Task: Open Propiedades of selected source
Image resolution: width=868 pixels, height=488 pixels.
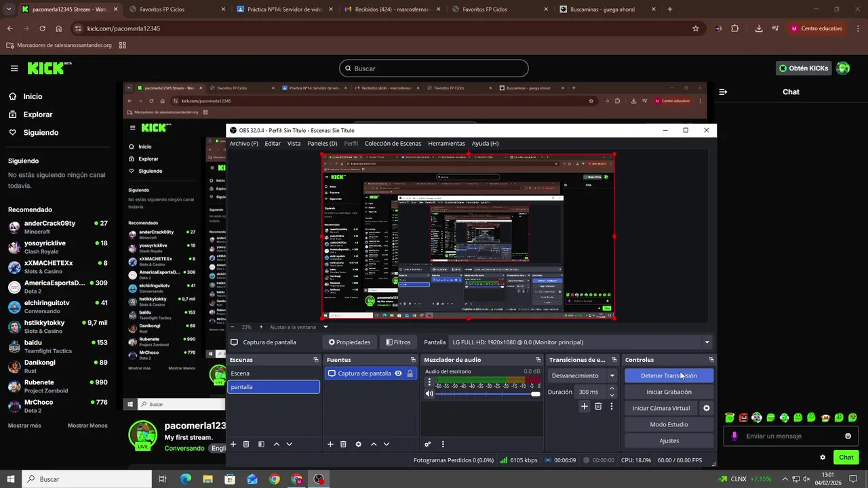Action: (349, 342)
